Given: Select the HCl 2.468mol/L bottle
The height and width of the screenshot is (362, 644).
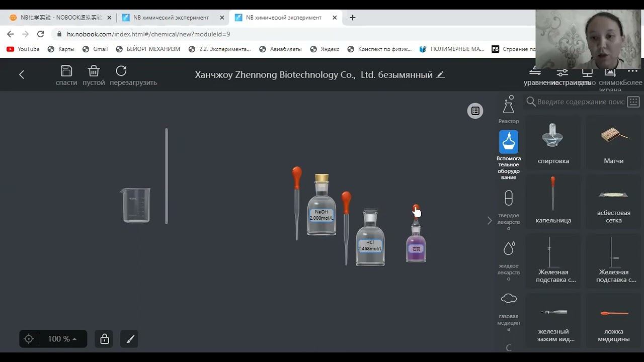Looking at the screenshot, I should pos(370,237).
